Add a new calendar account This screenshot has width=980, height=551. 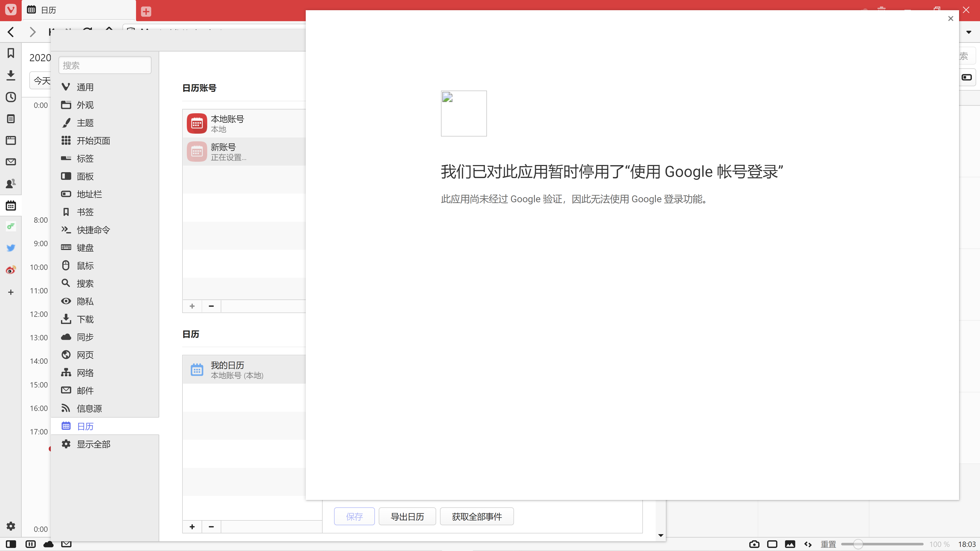click(192, 306)
